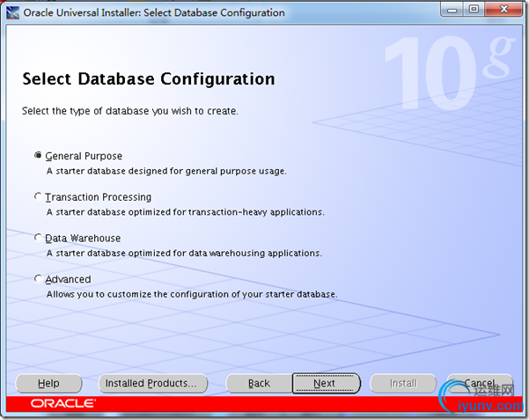
Task: Proceed with the Next button
Action: pyautogui.click(x=327, y=383)
